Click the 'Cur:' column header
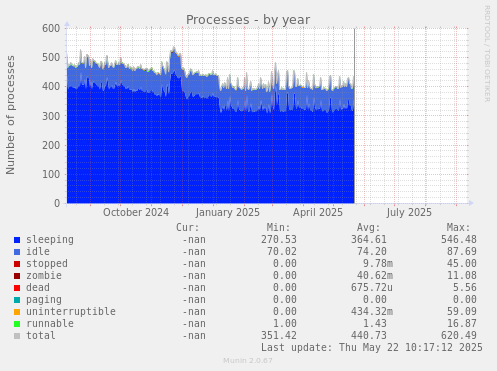This screenshot has height=371, width=497. point(188,228)
